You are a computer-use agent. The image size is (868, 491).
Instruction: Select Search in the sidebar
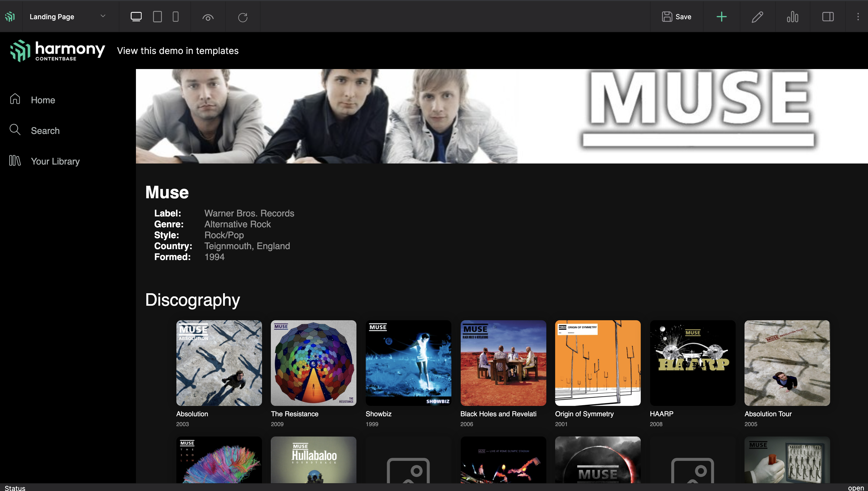click(45, 131)
